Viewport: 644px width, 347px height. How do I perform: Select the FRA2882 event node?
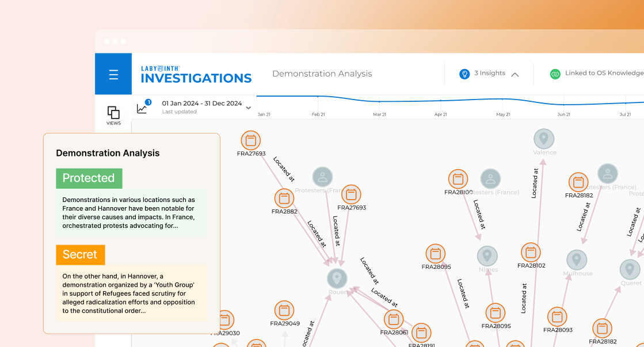click(x=284, y=199)
